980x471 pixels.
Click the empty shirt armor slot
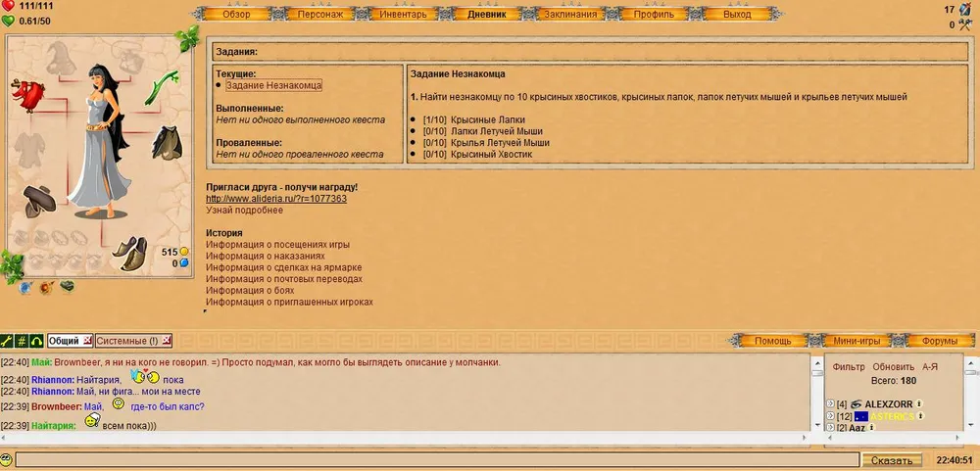coord(29,150)
